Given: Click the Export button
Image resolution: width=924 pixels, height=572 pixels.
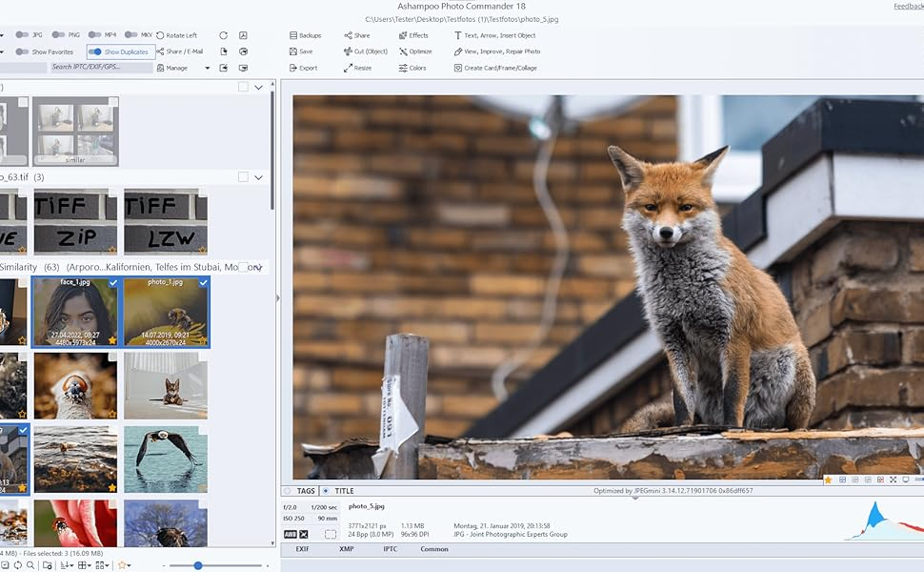Looking at the screenshot, I should pos(304,68).
